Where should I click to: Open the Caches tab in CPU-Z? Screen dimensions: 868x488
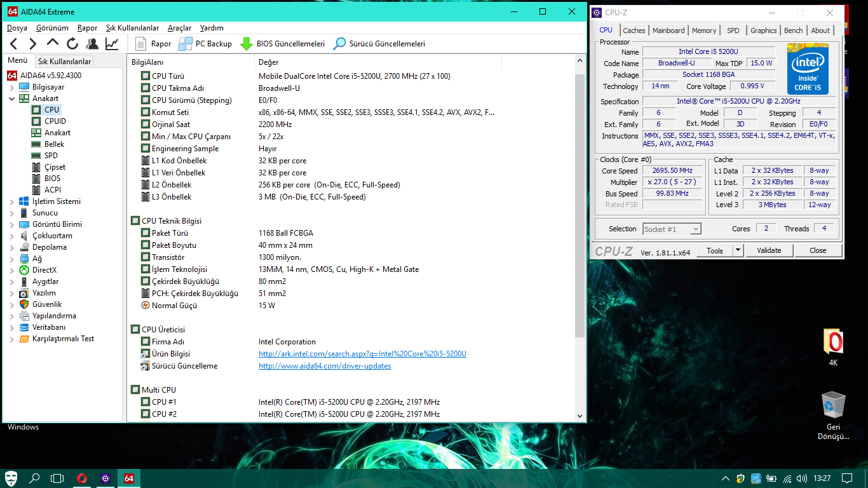[x=634, y=30]
